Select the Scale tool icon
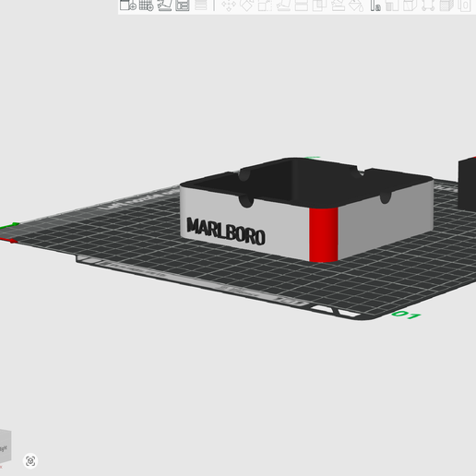Screen dimensions: 476x476 265,6
